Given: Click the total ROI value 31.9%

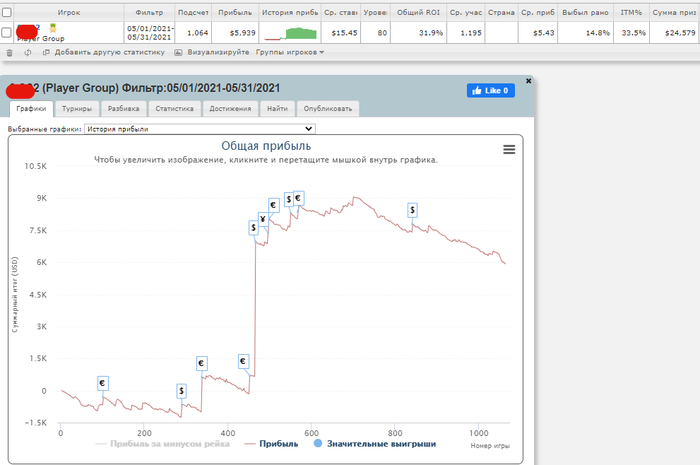Looking at the screenshot, I should [x=431, y=33].
